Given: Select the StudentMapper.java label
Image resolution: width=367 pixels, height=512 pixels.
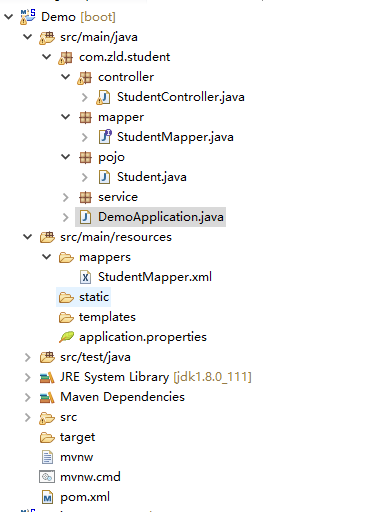Looking at the screenshot, I should pos(175,137).
